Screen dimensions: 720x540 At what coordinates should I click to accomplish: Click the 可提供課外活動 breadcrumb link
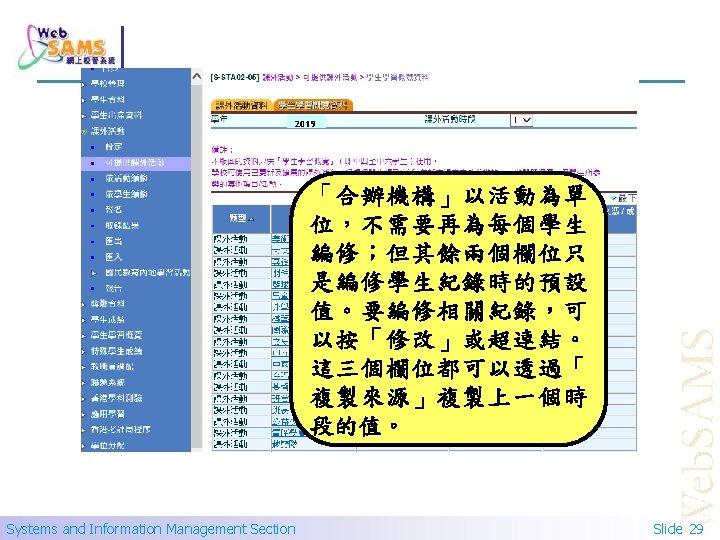pyautogui.click(x=330, y=78)
